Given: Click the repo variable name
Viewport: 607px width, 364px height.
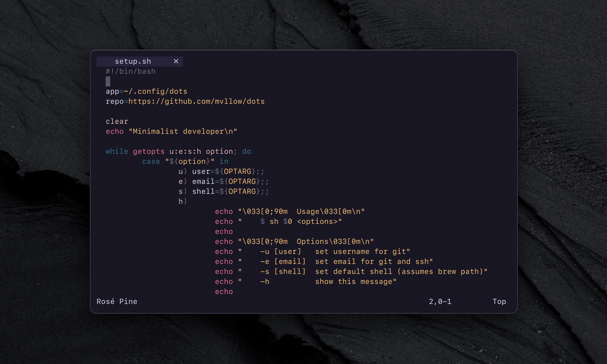Looking at the screenshot, I should click(x=115, y=101).
